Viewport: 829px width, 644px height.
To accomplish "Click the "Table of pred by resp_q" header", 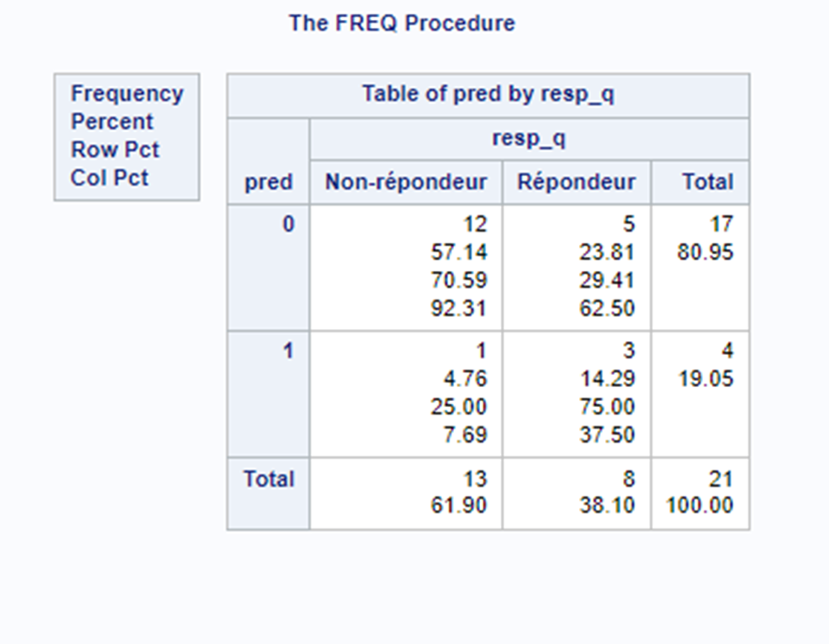I will point(488,94).
